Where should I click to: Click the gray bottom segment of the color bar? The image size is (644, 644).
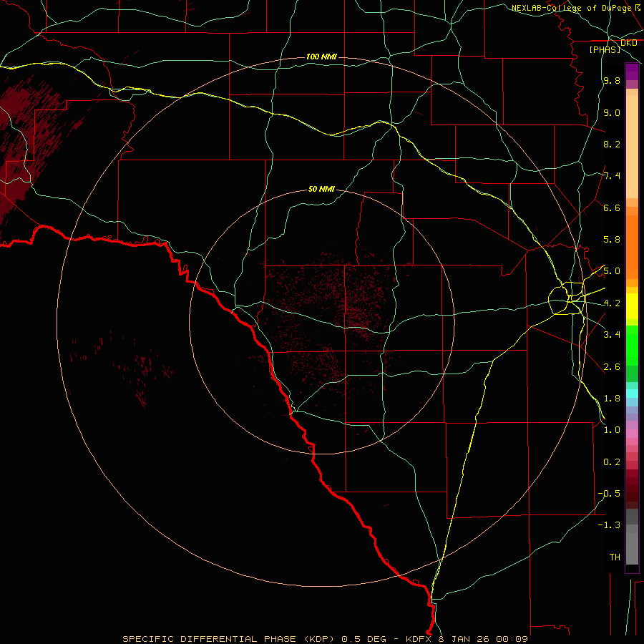pyautogui.click(x=632, y=545)
